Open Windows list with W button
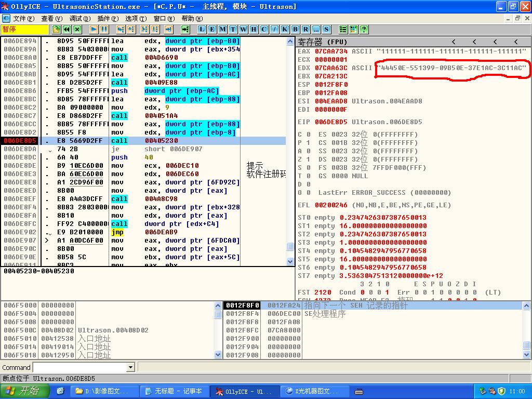The image size is (532, 399). click(243, 30)
